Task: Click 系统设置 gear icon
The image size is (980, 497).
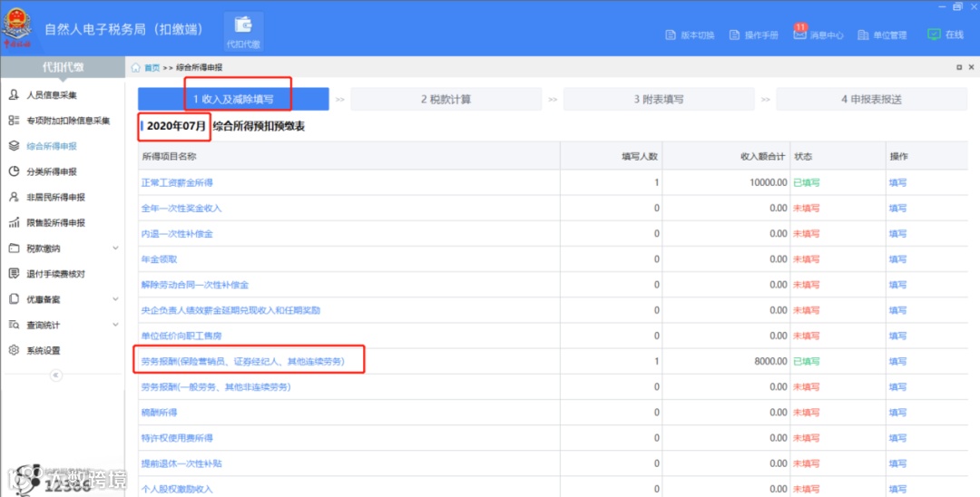Action: pyautogui.click(x=14, y=350)
